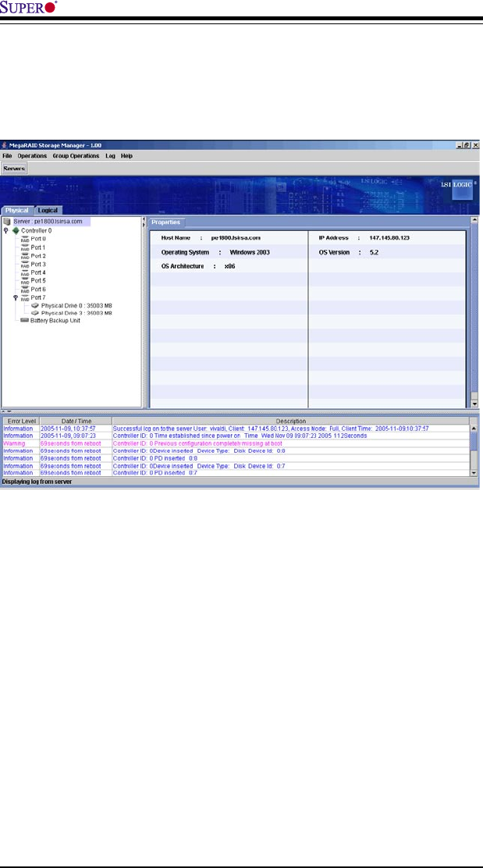Click the Servers toolbar button
This screenshot has height=868, width=483.
click(x=14, y=169)
